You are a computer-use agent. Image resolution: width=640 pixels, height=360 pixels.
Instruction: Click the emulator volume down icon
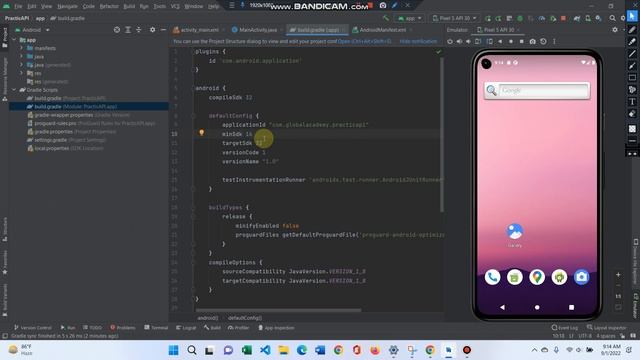point(468,42)
